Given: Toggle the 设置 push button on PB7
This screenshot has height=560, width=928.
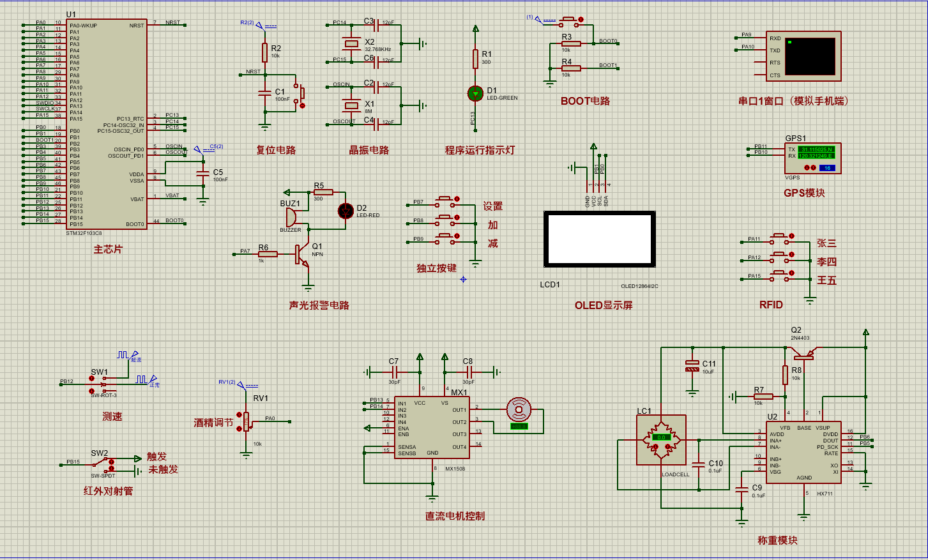Looking at the screenshot, I should [x=446, y=202].
